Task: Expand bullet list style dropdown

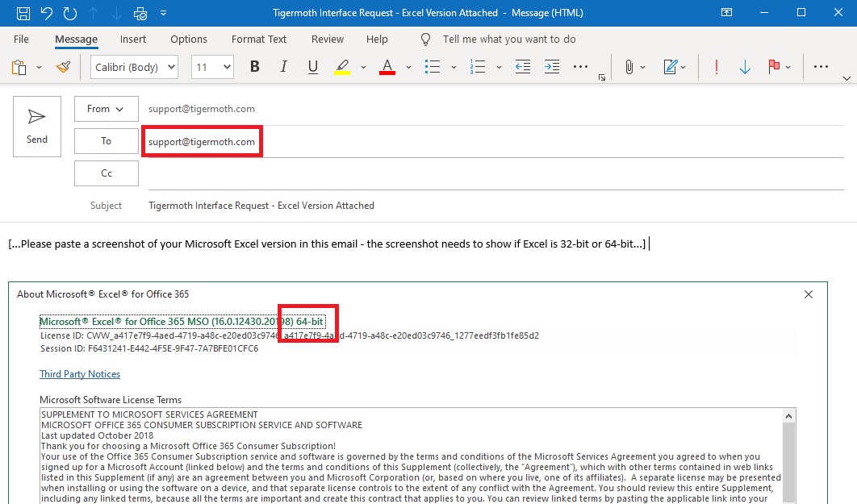Action: (454, 67)
